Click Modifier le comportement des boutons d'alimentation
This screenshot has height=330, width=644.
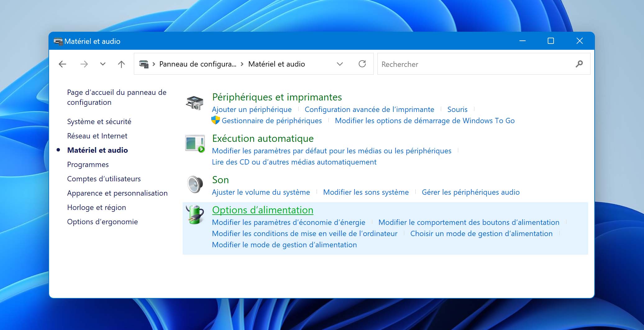[x=469, y=222]
